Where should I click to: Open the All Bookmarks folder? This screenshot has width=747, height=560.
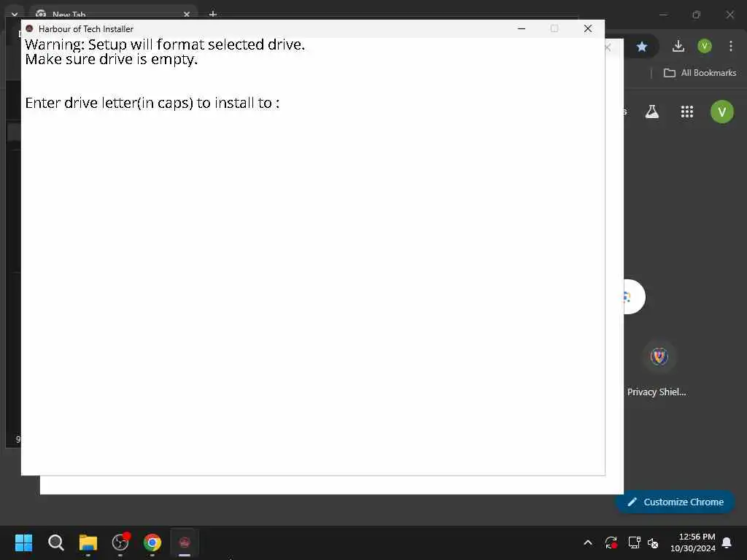700,73
